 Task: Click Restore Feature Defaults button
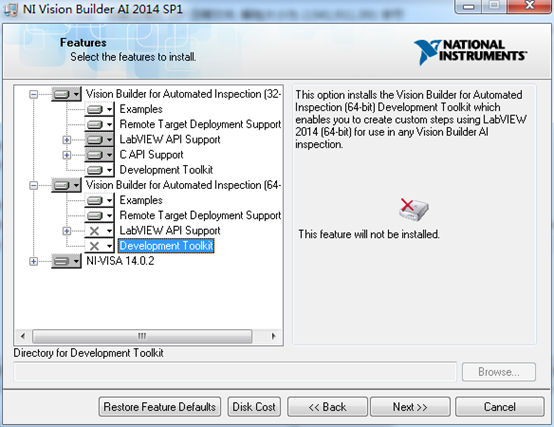click(160, 407)
